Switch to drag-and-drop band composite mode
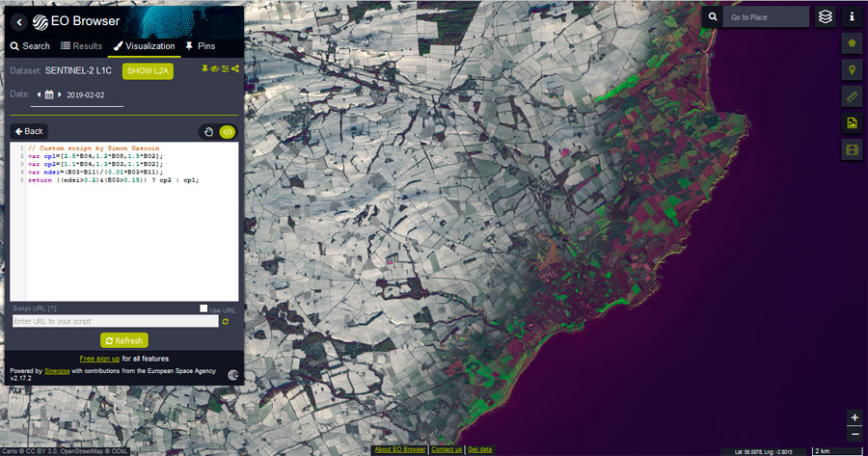 click(208, 132)
